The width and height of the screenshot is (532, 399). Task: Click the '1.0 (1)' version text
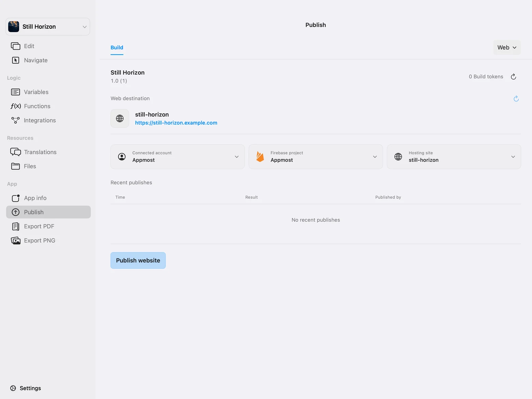(119, 81)
